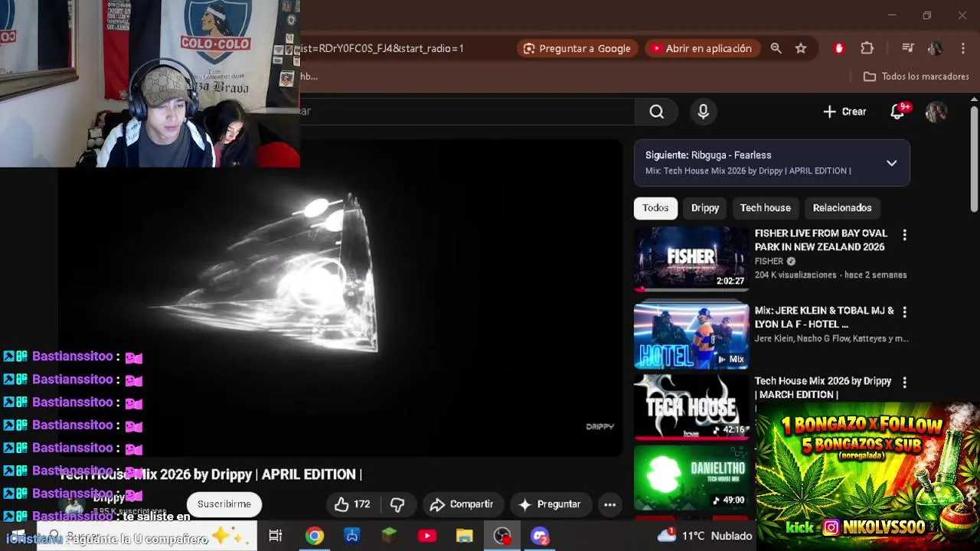Open the more actions ellipsis under video
980x551 pixels.
point(609,504)
